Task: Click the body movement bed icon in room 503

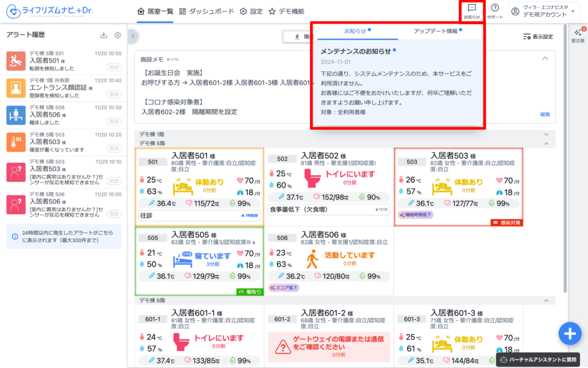Action: (442, 186)
